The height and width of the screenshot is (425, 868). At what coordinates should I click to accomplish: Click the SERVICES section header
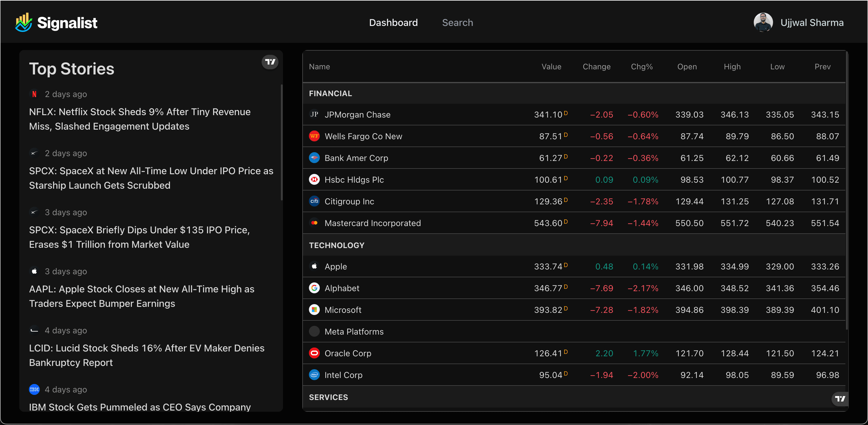[328, 397]
